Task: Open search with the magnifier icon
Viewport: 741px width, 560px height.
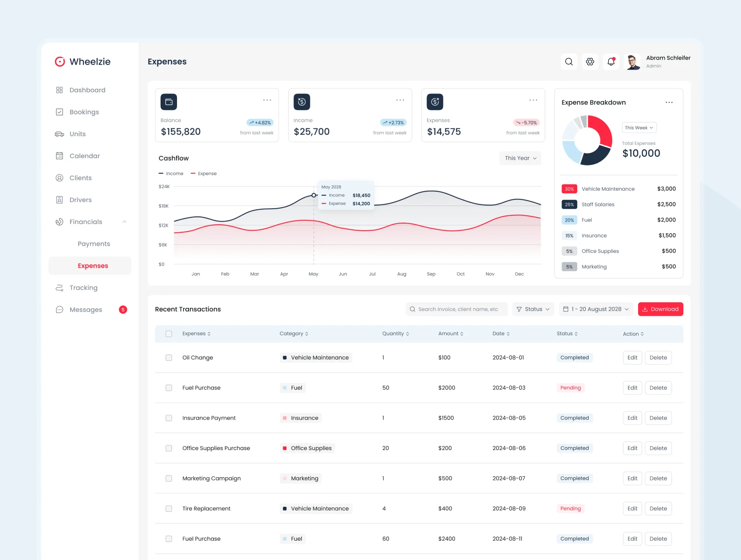Action: click(569, 62)
